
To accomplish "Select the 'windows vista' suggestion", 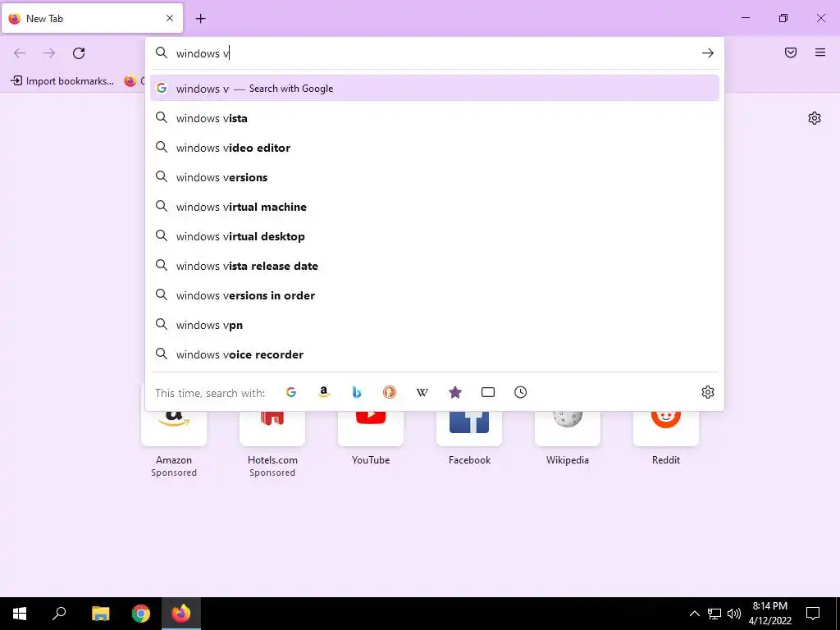I will tap(435, 118).
